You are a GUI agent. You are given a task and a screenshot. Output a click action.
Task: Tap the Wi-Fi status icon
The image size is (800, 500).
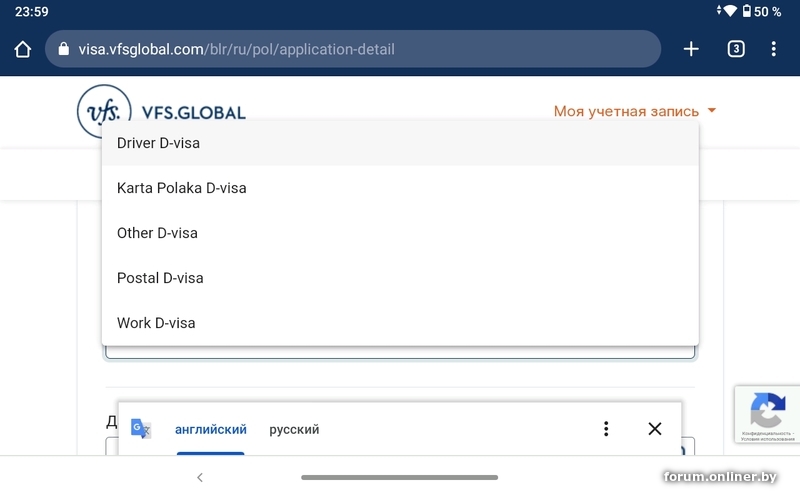coord(730,11)
